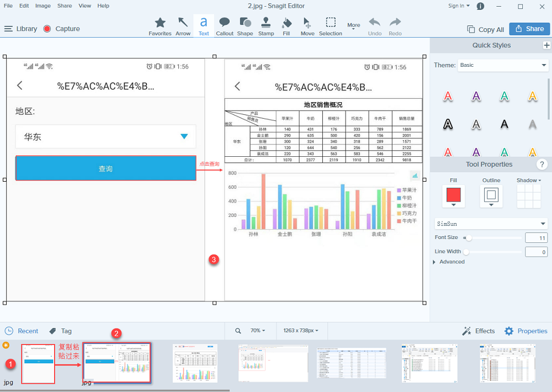The height and width of the screenshot is (392, 552).
Task: Select the Stamp tool
Action: (x=266, y=27)
